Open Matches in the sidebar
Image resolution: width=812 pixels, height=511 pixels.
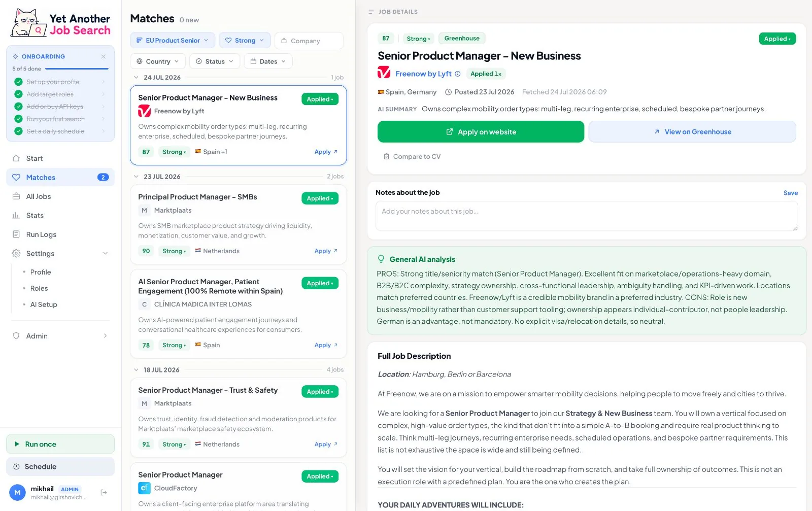tap(60, 177)
